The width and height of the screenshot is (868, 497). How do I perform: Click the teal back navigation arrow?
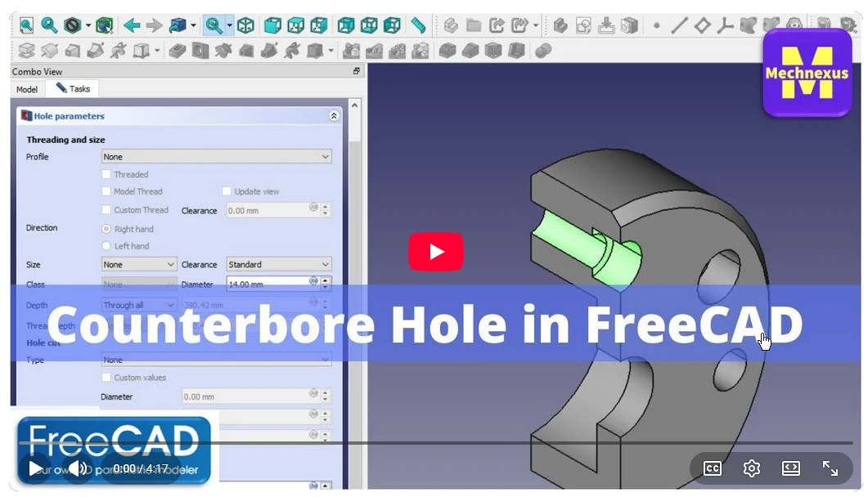(x=131, y=25)
